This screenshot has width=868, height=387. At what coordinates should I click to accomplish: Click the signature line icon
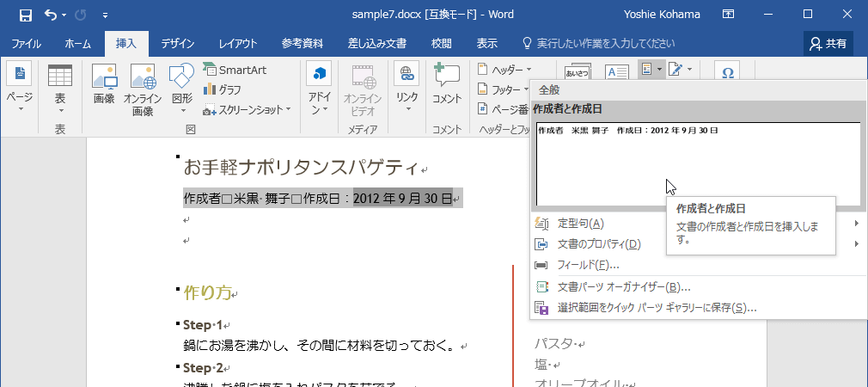coord(675,69)
